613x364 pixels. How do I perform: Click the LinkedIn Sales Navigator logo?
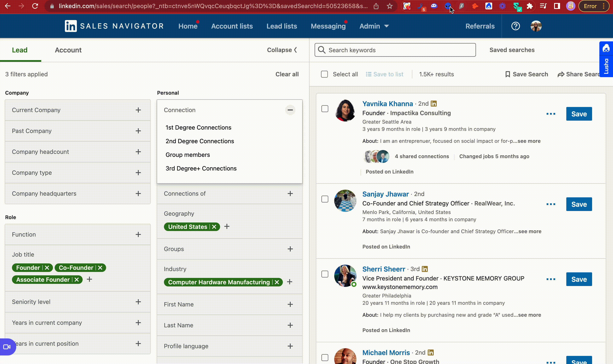(71, 26)
